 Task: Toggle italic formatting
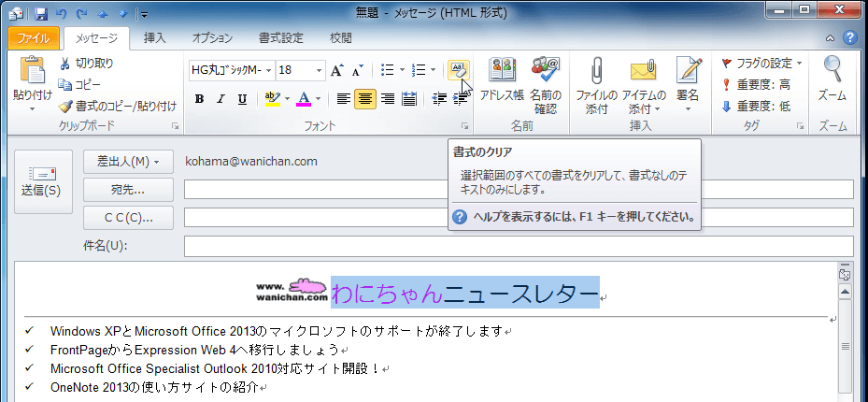[221, 99]
